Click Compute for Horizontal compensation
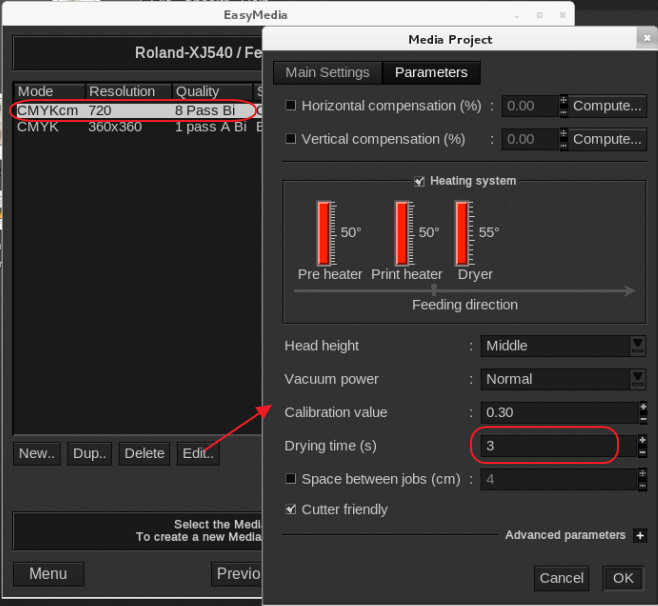 tap(606, 106)
